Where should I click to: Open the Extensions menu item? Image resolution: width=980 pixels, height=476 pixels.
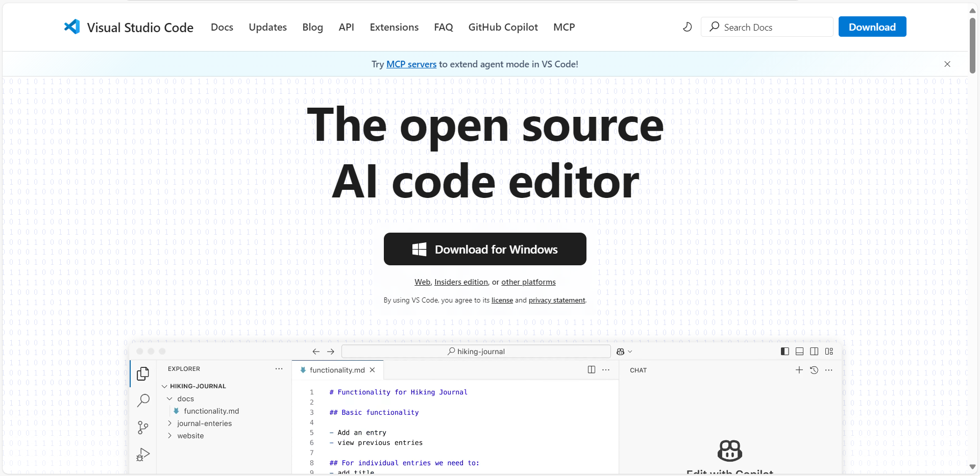(394, 27)
